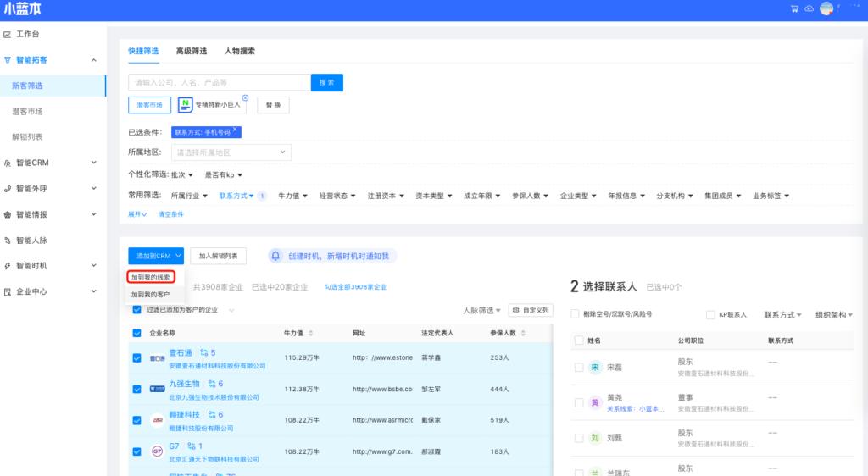The image size is (868, 476).
Task: Open the shopping cart icon in header
Action: tap(794, 8)
